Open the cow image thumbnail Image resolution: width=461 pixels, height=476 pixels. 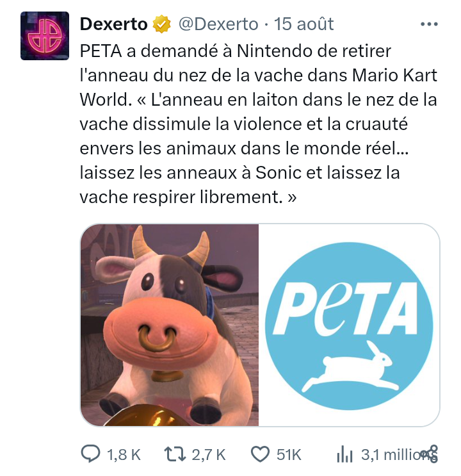pyautogui.click(x=169, y=325)
